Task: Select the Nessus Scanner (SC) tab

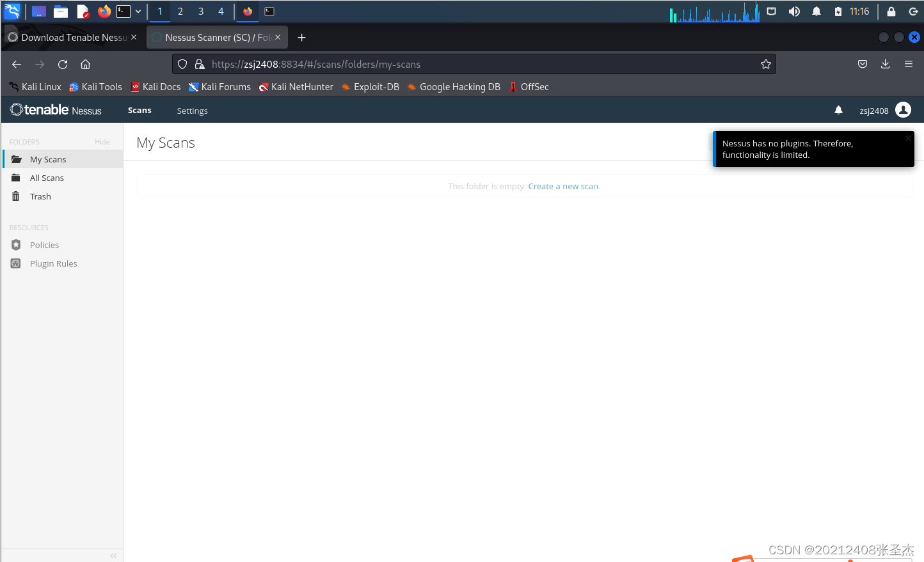Action: pyautogui.click(x=217, y=37)
